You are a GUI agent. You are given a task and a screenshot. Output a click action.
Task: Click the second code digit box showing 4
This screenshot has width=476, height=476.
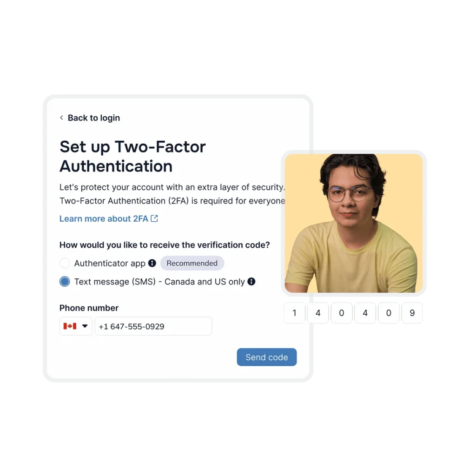(x=318, y=313)
